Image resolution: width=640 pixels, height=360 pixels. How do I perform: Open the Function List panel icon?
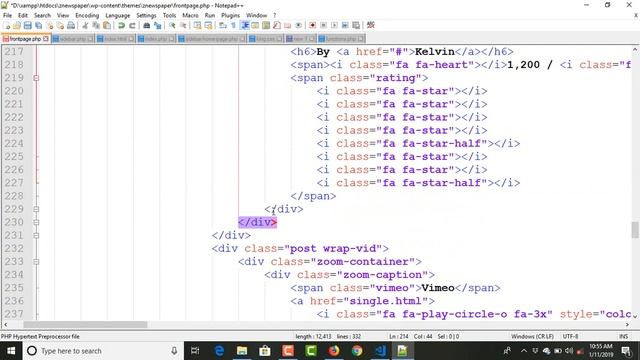click(x=277, y=25)
